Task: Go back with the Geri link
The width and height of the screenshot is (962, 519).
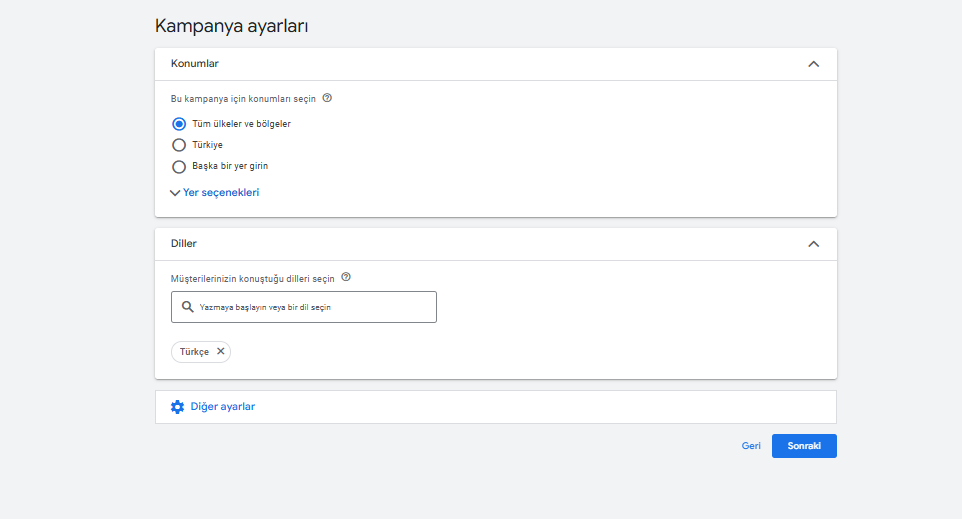Action: point(751,446)
